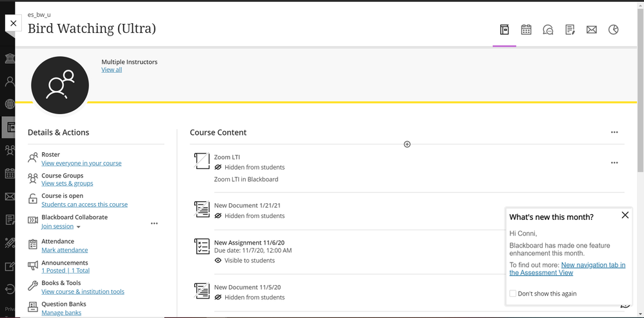Click the multiple instructors avatar

click(60, 85)
